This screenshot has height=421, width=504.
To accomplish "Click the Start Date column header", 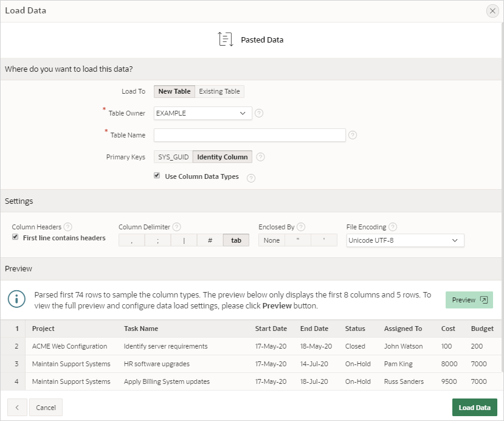I will click(x=271, y=329).
